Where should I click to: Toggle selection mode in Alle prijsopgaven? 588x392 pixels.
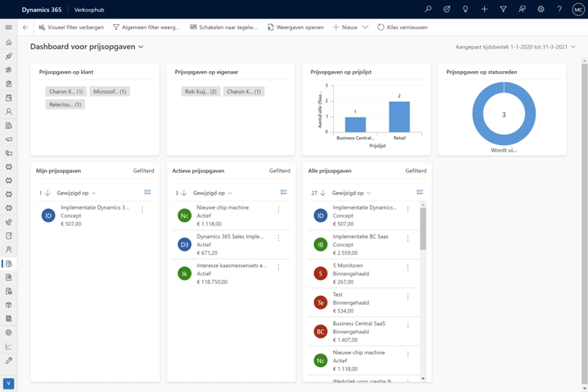pos(420,192)
